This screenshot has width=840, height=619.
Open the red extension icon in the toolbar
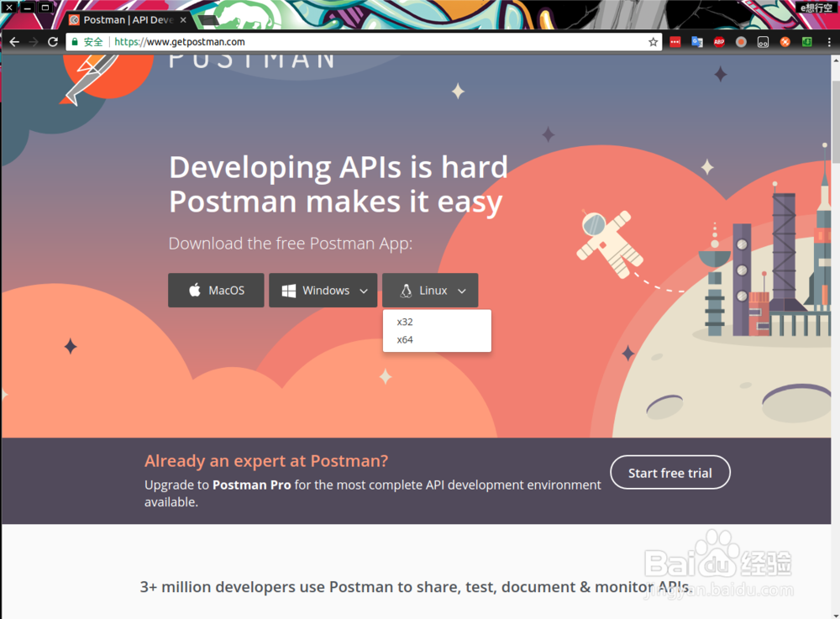(x=675, y=42)
